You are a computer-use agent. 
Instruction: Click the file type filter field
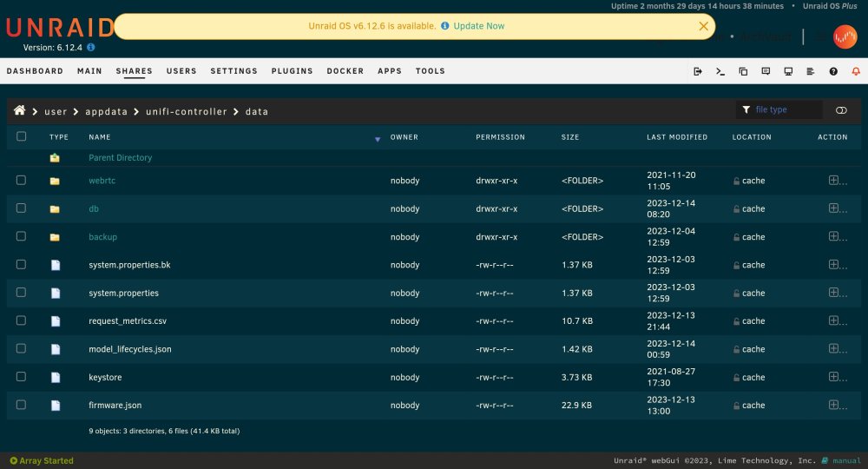779,109
